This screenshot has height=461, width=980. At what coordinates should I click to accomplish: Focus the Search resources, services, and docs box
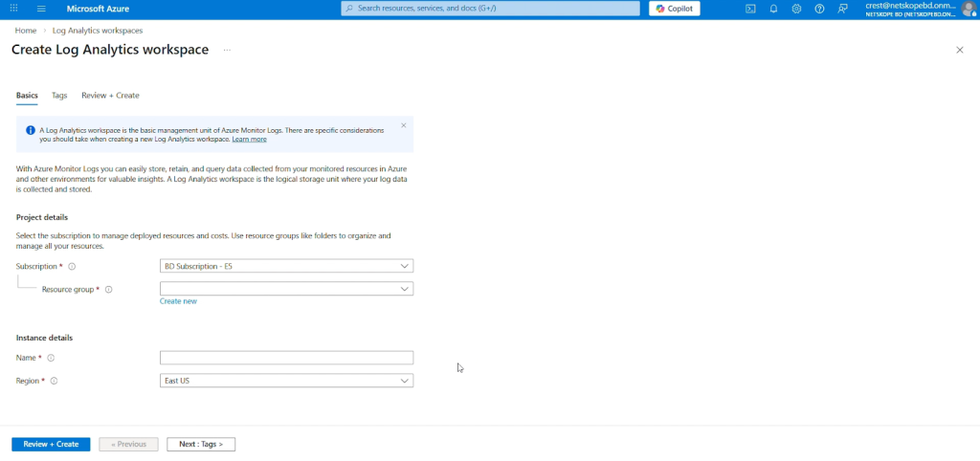click(x=491, y=9)
